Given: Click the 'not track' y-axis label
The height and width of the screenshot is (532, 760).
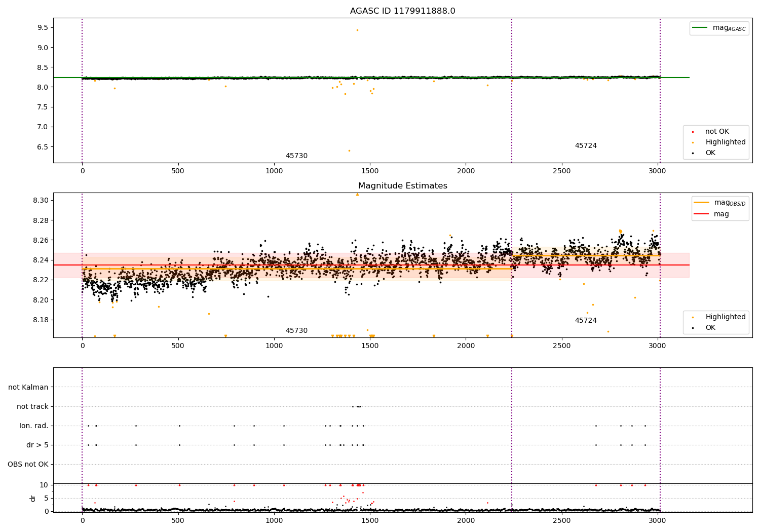Looking at the screenshot, I should click(32, 406).
